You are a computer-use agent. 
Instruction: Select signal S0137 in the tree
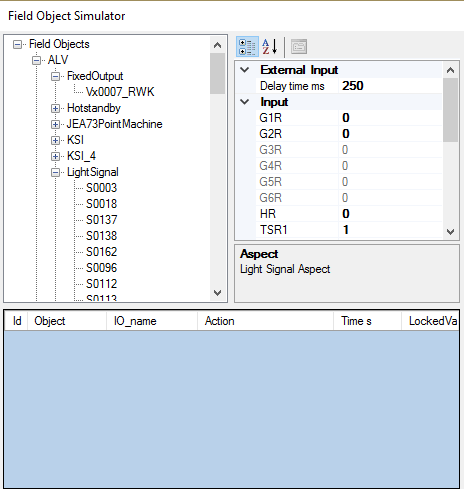(102, 220)
